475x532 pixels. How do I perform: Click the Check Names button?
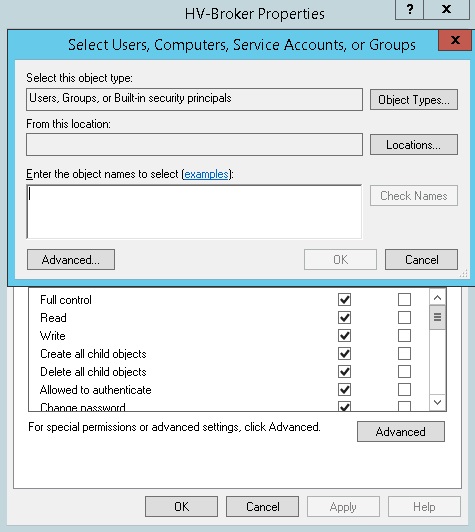click(x=414, y=195)
